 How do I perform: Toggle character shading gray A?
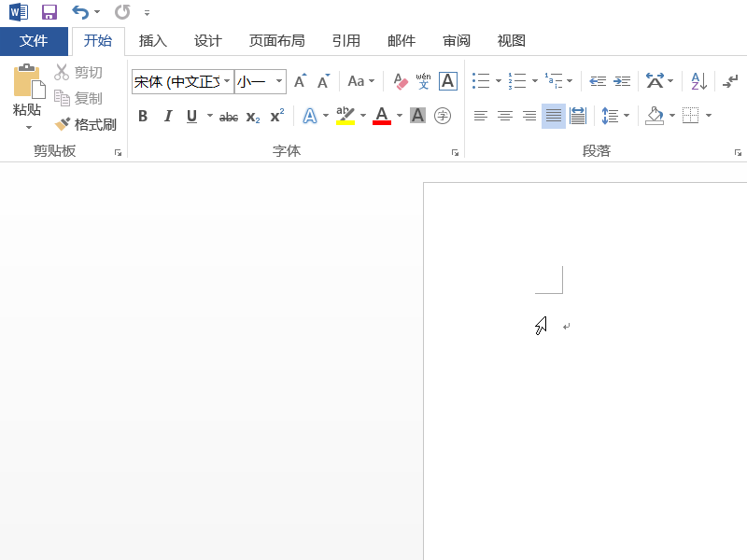[x=417, y=116]
